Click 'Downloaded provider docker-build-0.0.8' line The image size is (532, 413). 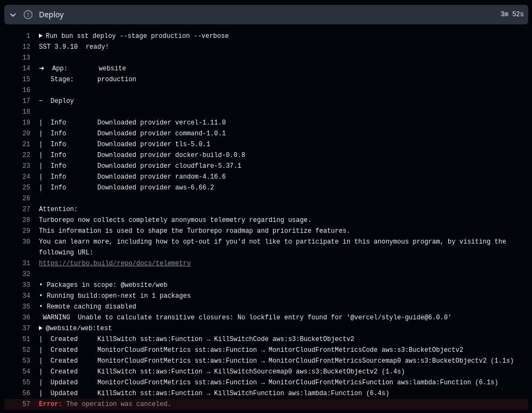coord(142,155)
